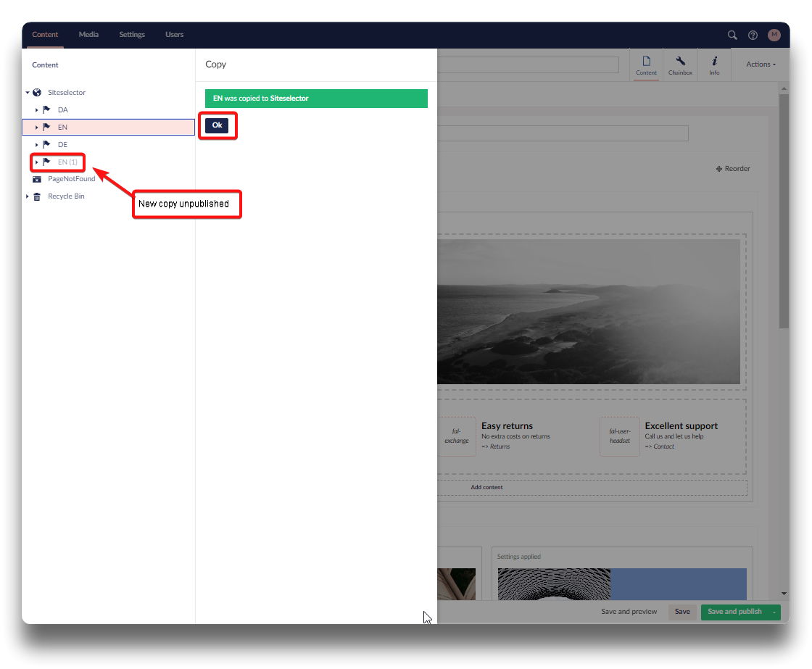Expand the EN (1) tree node
812x669 pixels.
(x=37, y=162)
